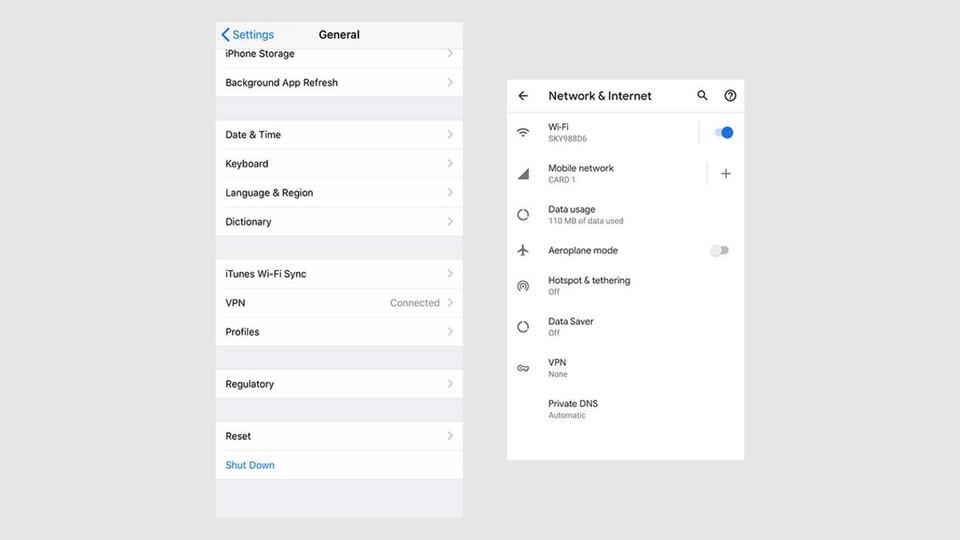Open Hotspot & tethering settings
Screen dimensions: 960x540
tap(626, 286)
